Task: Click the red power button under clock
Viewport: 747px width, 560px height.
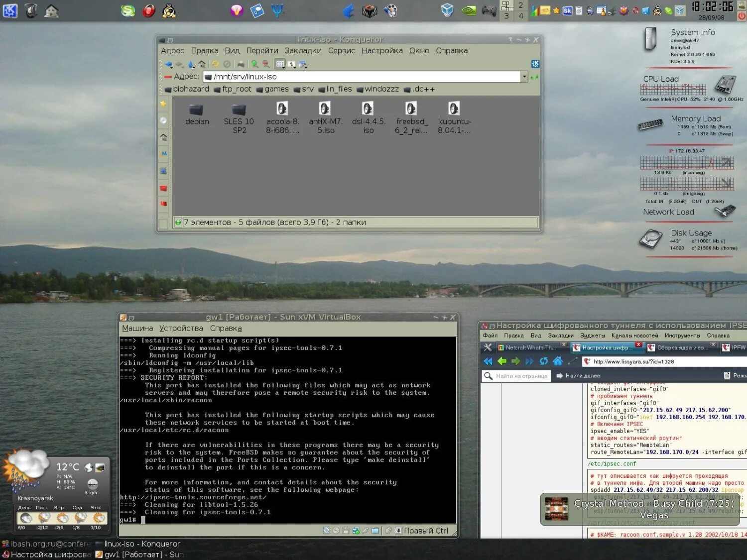Action: point(742,16)
